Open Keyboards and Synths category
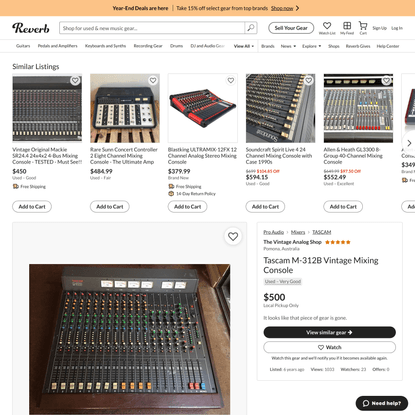This screenshot has height=415, width=415. coord(105,46)
